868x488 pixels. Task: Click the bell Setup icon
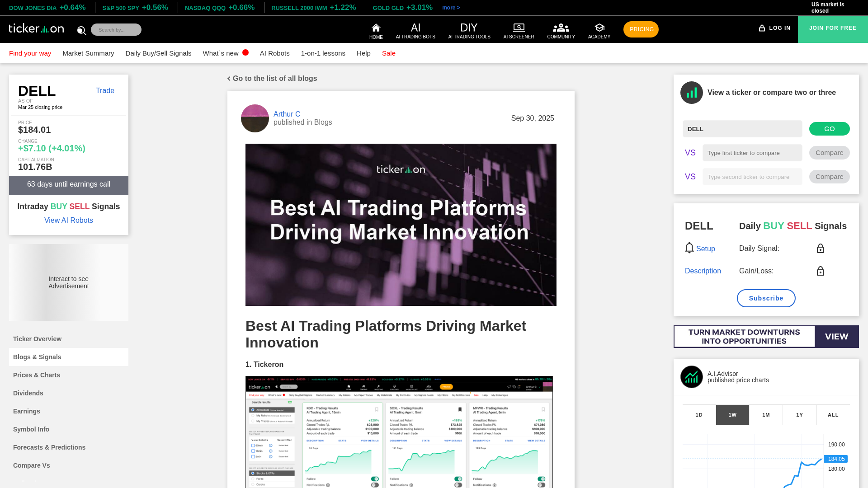[689, 248]
